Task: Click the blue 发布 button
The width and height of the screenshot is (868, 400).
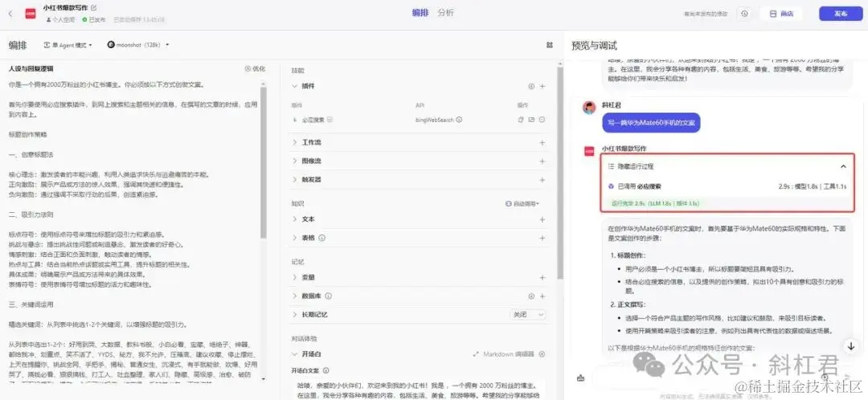Action: 841,14
